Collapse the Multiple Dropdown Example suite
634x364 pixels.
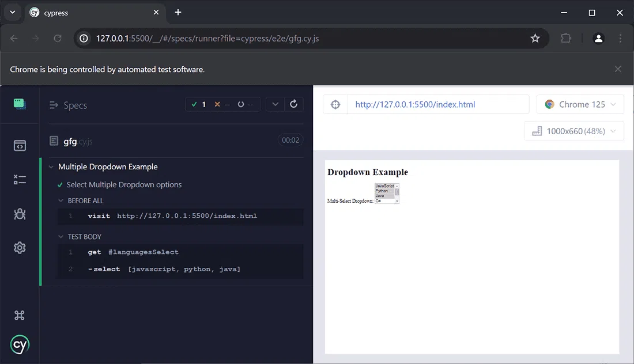pos(52,167)
